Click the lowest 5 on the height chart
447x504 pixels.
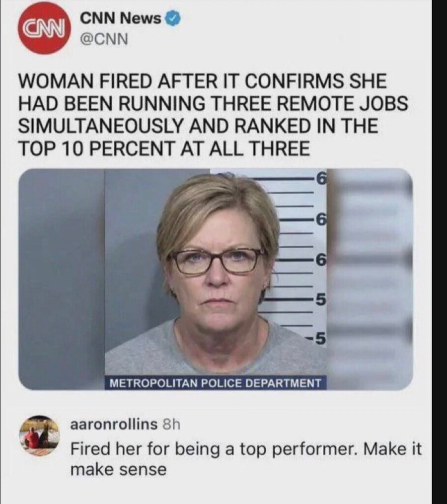[x=320, y=338]
